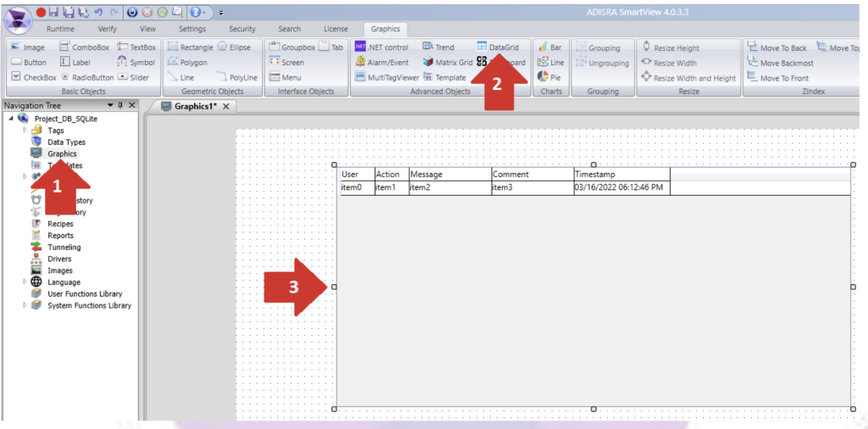Open the Settings ribbon tab
Viewport: 868px width, 429px height.
[x=192, y=29]
